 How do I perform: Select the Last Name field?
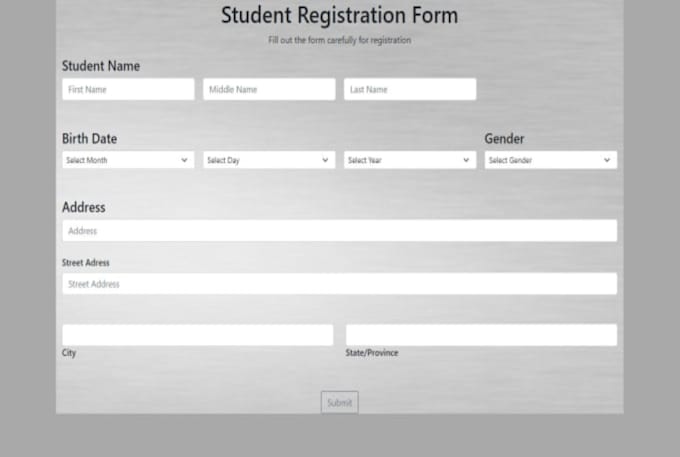410,90
